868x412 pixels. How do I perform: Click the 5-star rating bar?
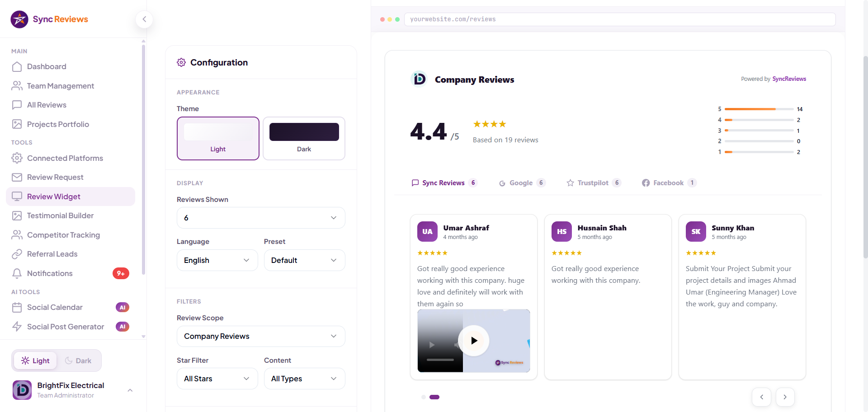(x=759, y=109)
